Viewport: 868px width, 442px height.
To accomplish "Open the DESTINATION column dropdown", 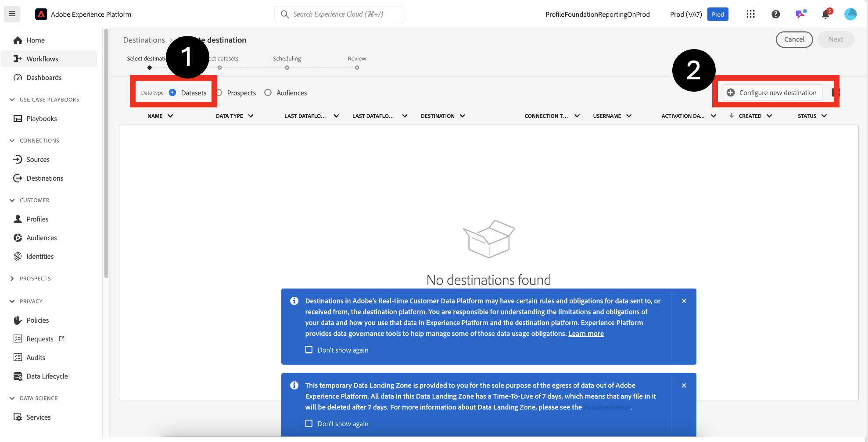I will point(463,116).
